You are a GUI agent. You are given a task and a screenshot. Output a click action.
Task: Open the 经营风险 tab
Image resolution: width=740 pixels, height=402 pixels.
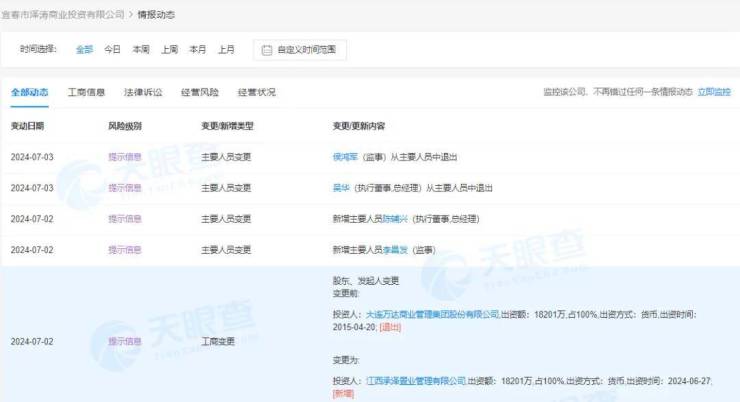coord(199,92)
